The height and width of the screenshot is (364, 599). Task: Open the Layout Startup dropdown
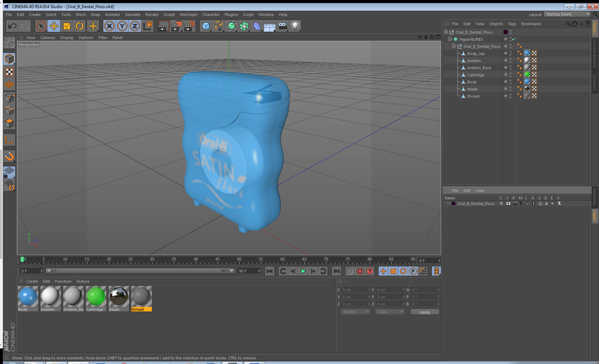coord(567,14)
